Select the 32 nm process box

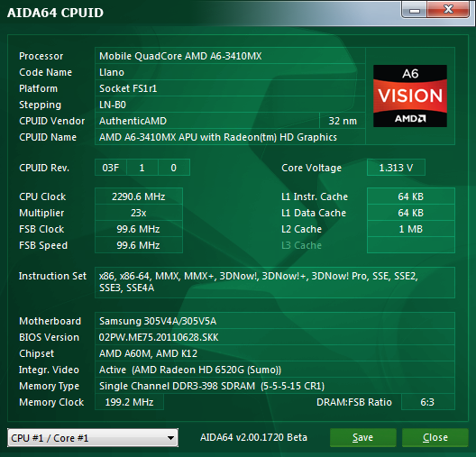point(343,121)
